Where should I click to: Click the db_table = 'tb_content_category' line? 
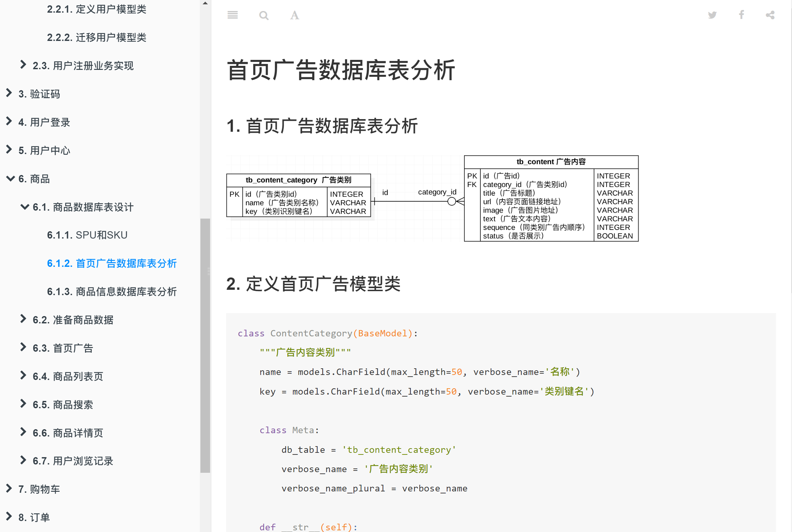(369, 450)
